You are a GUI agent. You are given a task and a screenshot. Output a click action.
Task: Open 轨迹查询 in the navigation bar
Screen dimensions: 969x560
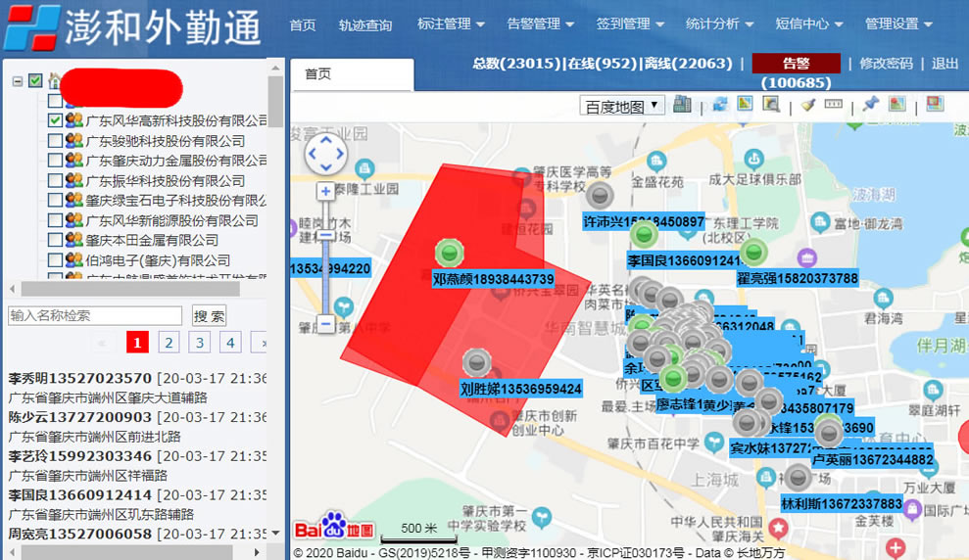click(x=365, y=25)
